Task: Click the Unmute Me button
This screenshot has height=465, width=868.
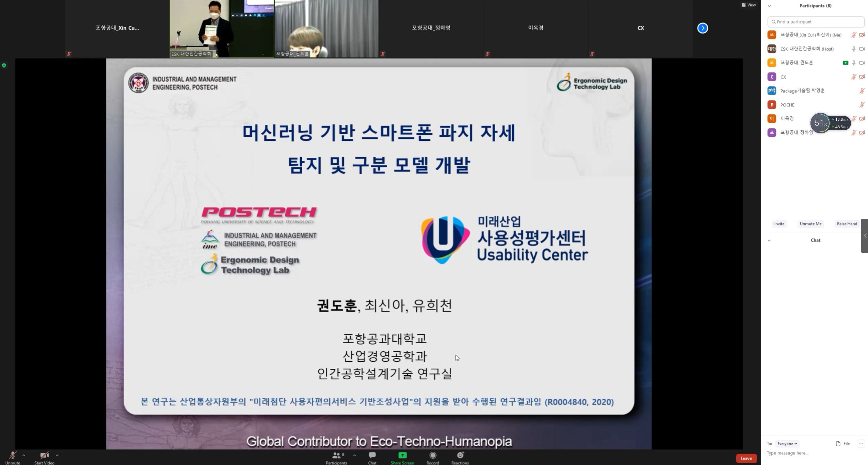Action: [810, 223]
